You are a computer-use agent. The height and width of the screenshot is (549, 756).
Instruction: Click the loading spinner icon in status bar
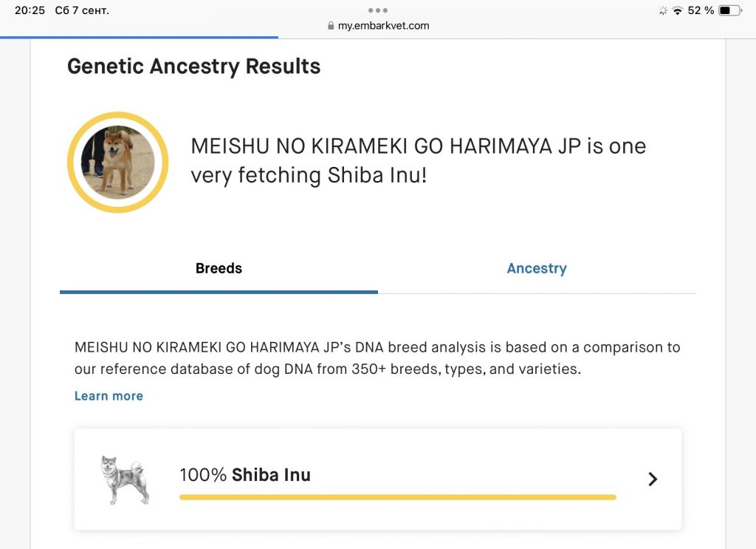(662, 11)
